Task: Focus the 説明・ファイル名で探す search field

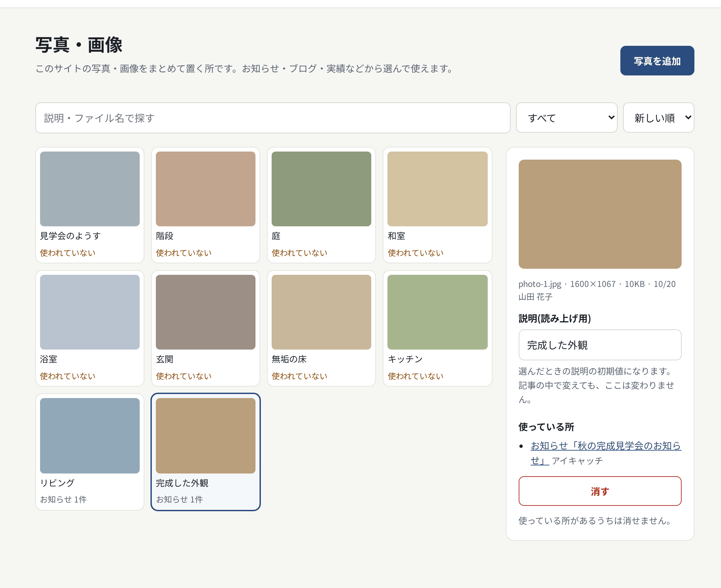Action: [273, 118]
